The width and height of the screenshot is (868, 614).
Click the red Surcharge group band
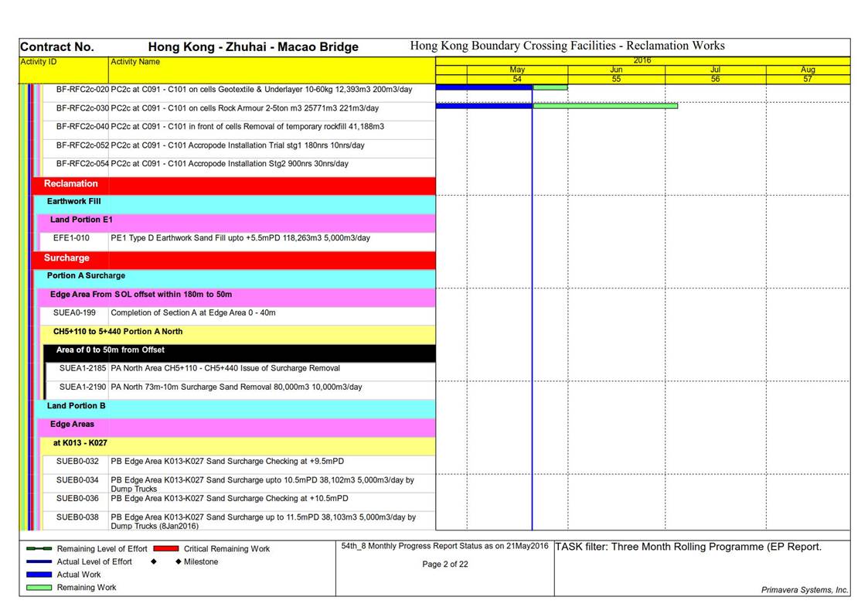[233, 261]
